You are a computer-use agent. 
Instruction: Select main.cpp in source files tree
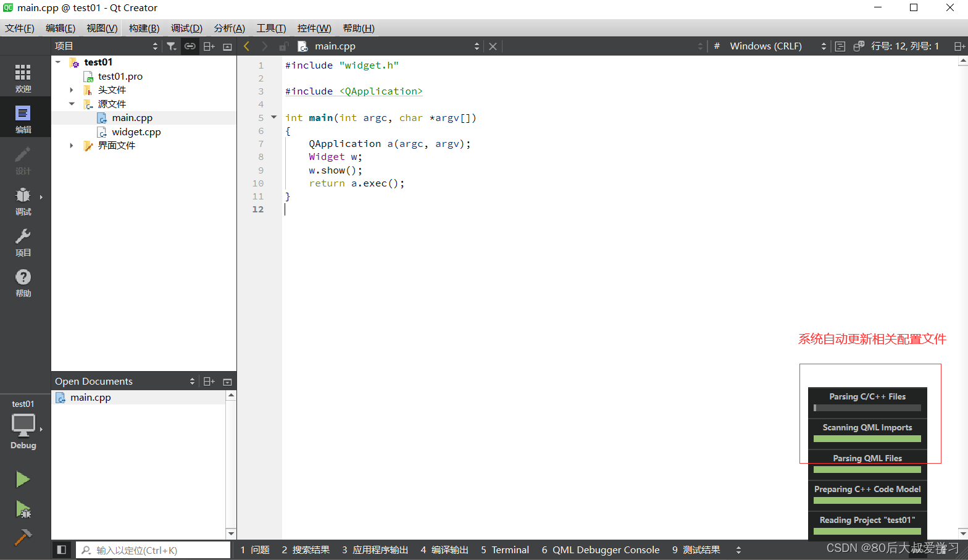click(x=131, y=118)
